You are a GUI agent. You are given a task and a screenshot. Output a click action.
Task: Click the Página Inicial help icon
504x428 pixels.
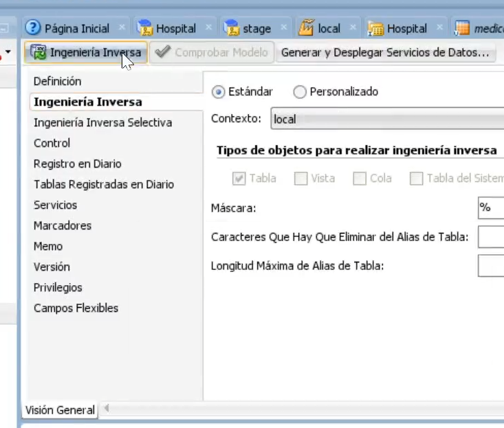33,28
